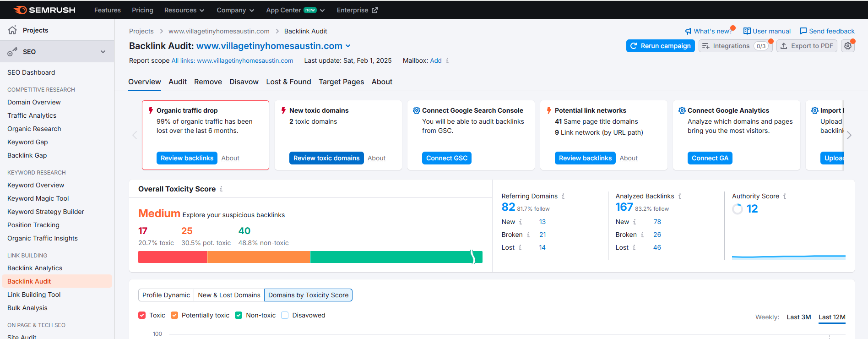Viewport: 868px width, 339px height.
Task: Switch to the Audit tab
Action: coord(178,82)
